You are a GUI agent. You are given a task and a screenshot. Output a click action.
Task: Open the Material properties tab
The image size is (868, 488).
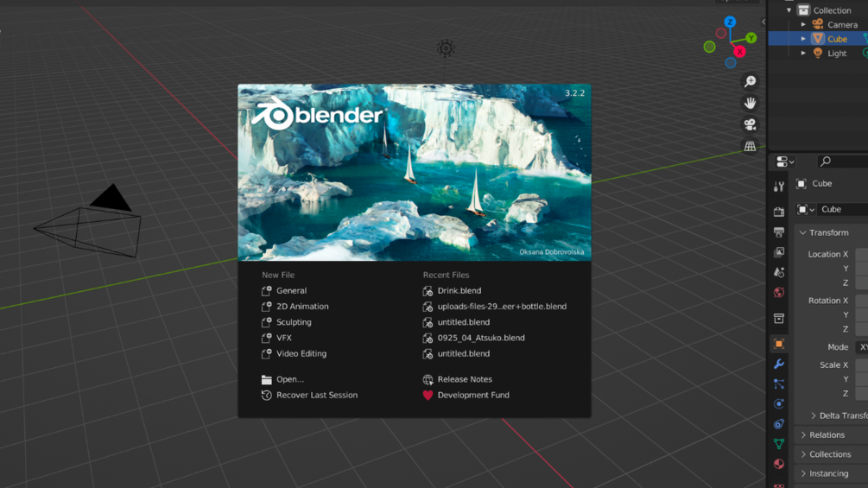pyautogui.click(x=779, y=464)
